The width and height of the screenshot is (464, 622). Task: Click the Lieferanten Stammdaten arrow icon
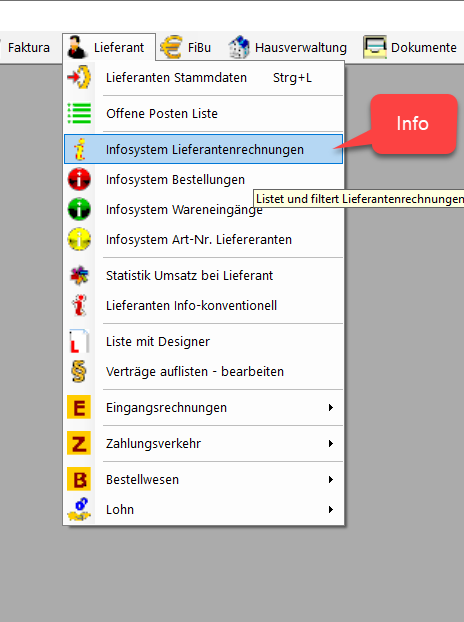pyautogui.click(x=79, y=77)
